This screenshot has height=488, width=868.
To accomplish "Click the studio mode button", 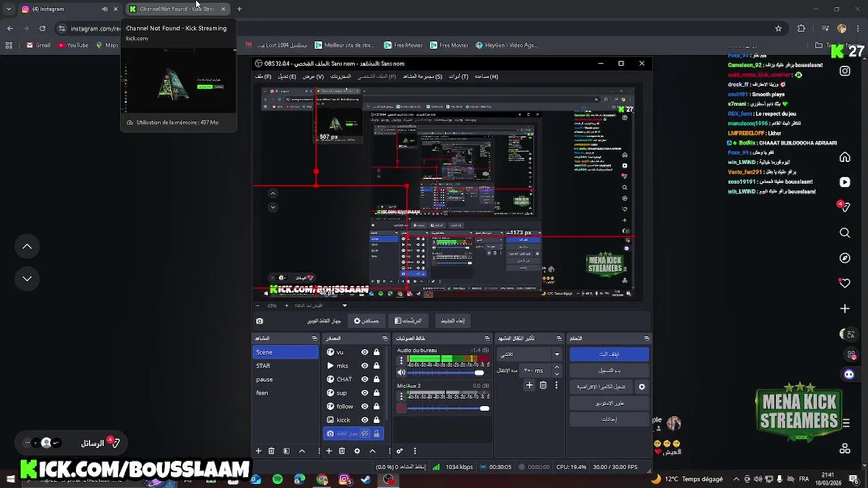I will pos(609,403).
